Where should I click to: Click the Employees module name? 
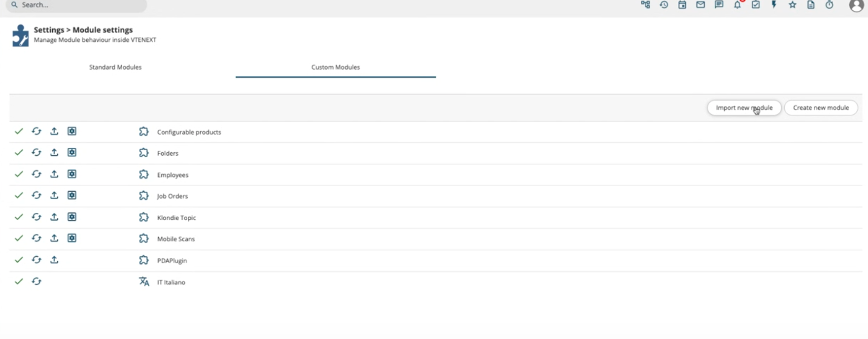(173, 175)
